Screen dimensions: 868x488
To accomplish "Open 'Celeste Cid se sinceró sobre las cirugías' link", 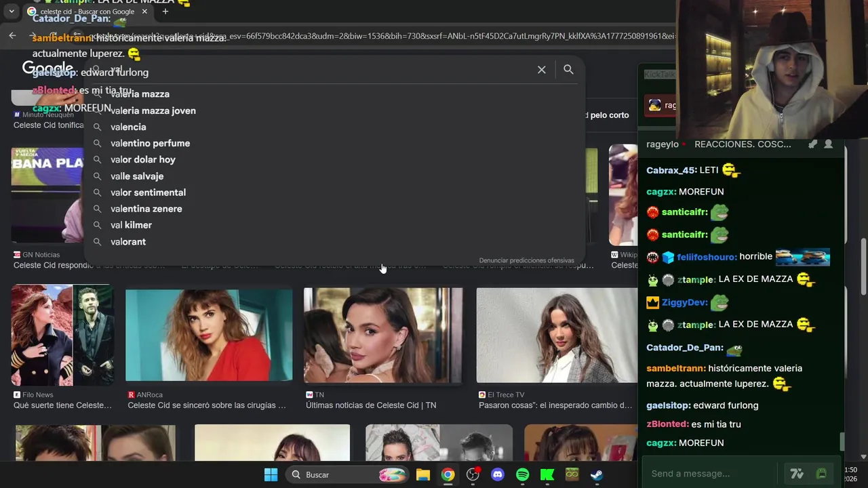I will (x=207, y=405).
